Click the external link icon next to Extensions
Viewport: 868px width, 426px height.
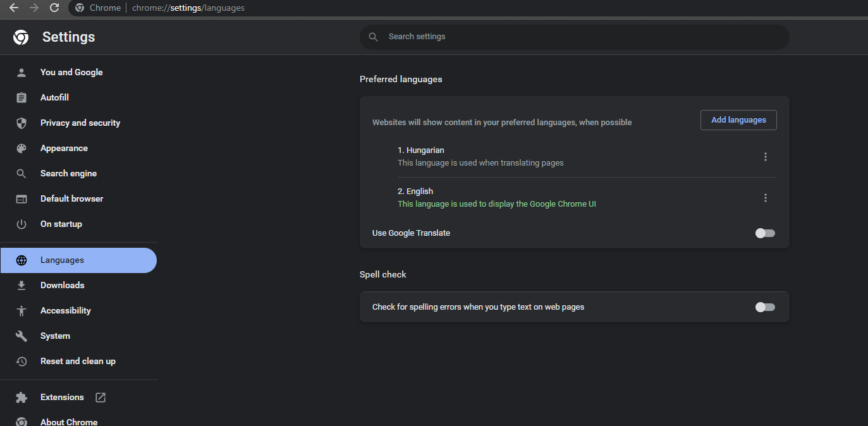pyautogui.click(x=101, y=398)
